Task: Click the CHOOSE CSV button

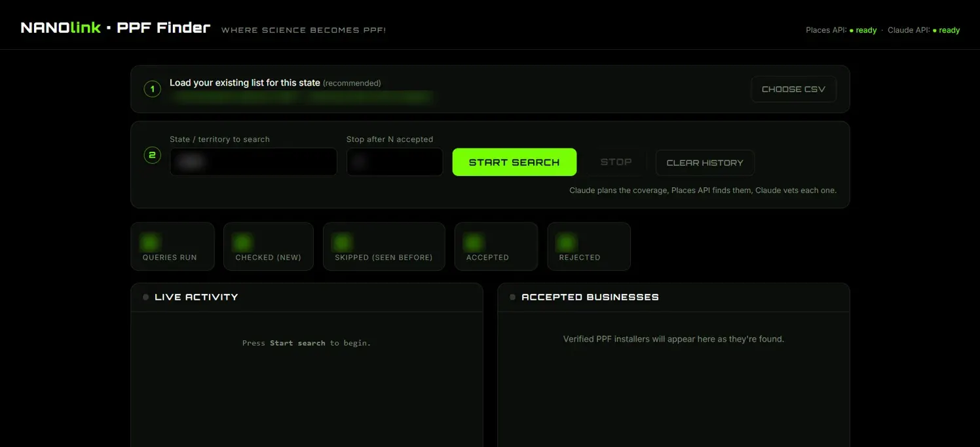Action: click(793, 89)
